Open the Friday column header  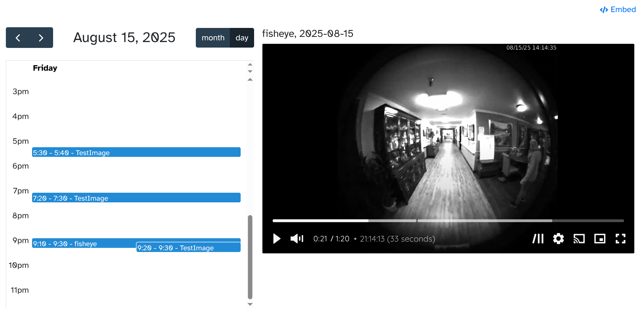click(x=45, y=68)
